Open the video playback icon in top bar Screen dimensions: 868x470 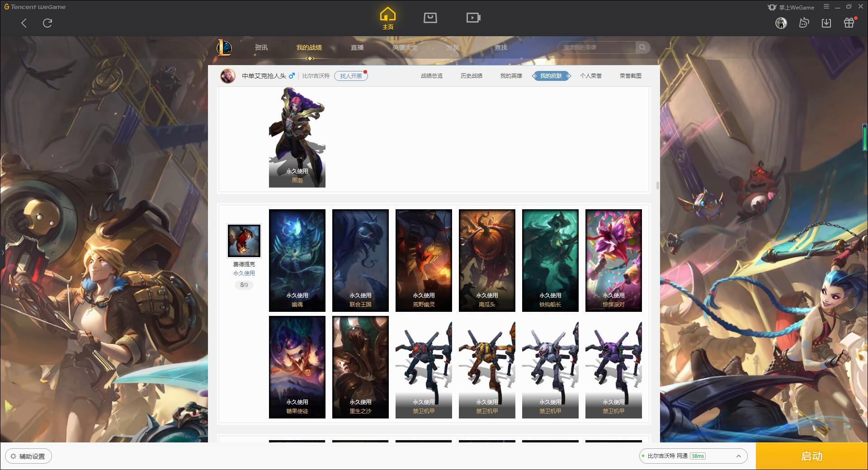[x=473, y=18]
